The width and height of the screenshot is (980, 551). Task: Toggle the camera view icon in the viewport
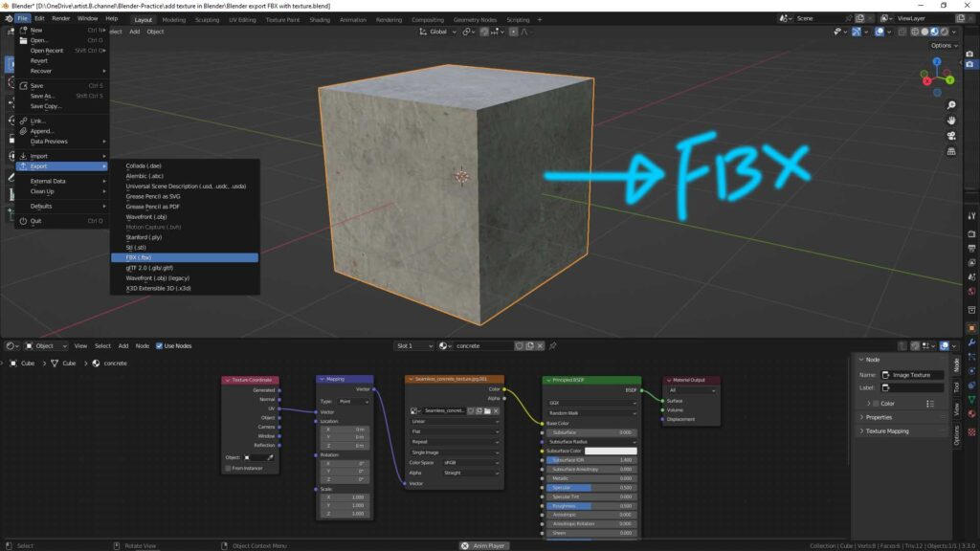click(x=951, y=136)
